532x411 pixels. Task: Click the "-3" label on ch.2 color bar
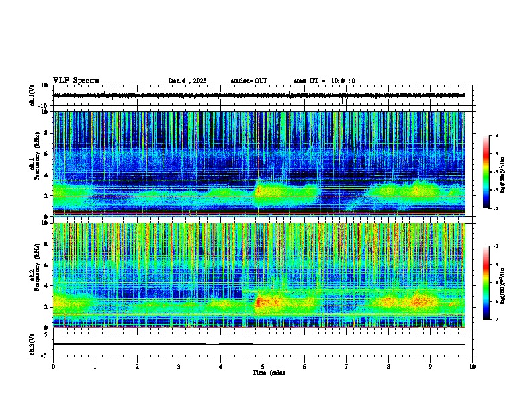click(x=495, y=246)
